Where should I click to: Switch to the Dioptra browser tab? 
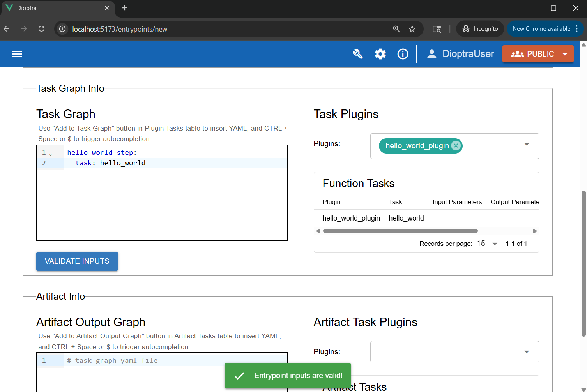55,8
